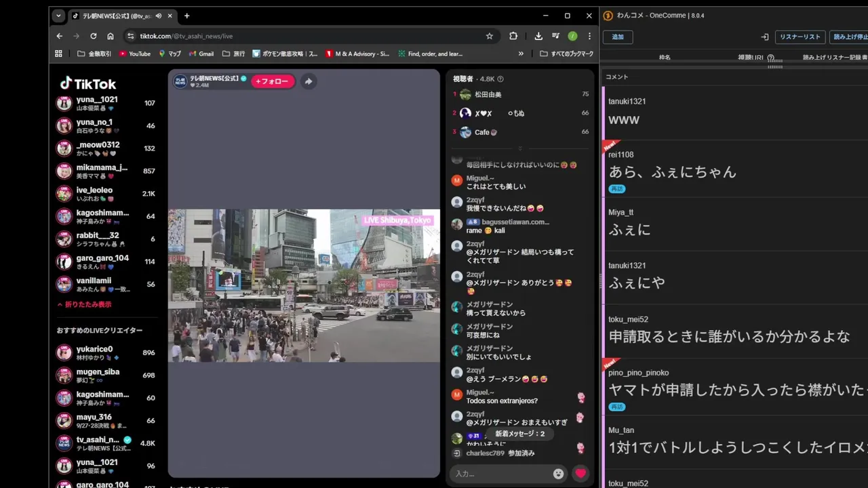Open the Gmail bookmark

click(x=201, y=54)
